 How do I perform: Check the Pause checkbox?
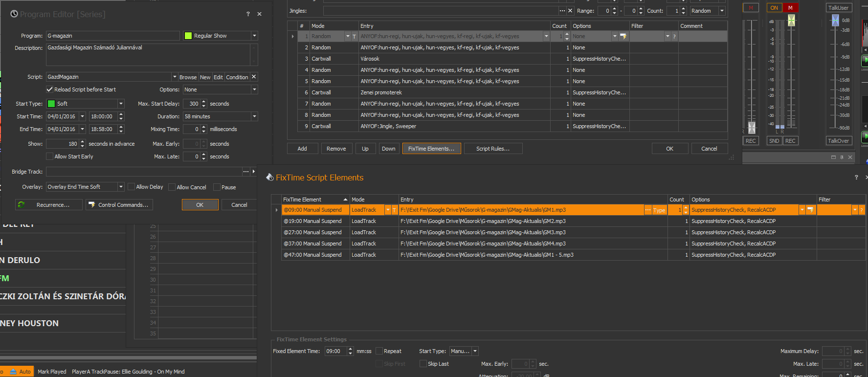(x=216, y=187)
